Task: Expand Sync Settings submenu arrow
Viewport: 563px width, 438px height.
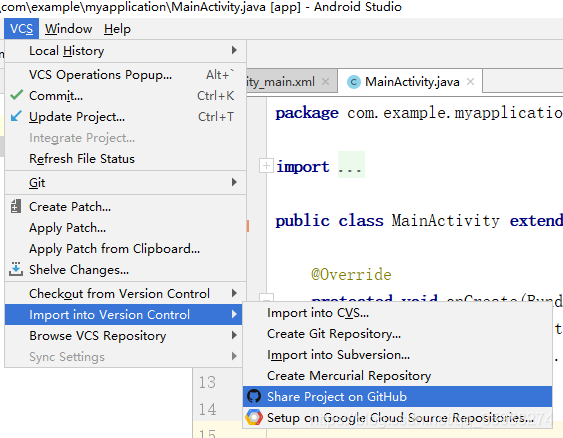Action: (x=234, y=356)
